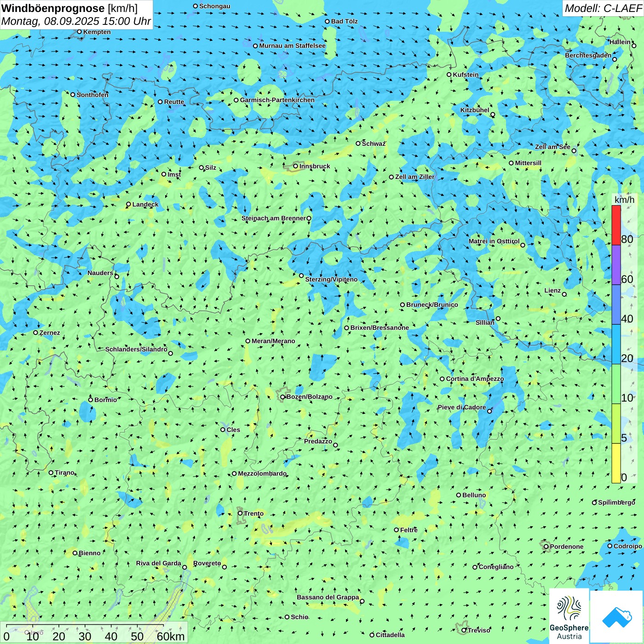Click the Schwaz town label

[x=374, y=144]
